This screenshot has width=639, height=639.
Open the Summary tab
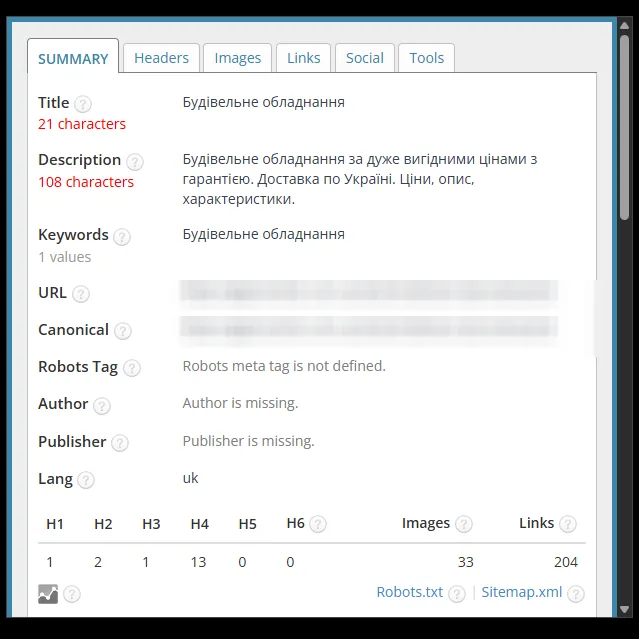point(73,57)
